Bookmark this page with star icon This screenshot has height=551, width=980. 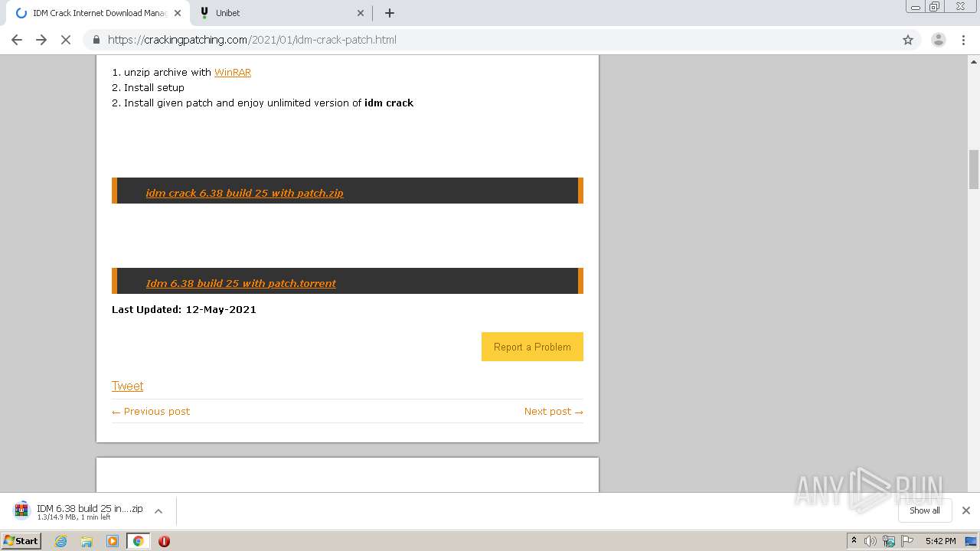coord(908,40)
